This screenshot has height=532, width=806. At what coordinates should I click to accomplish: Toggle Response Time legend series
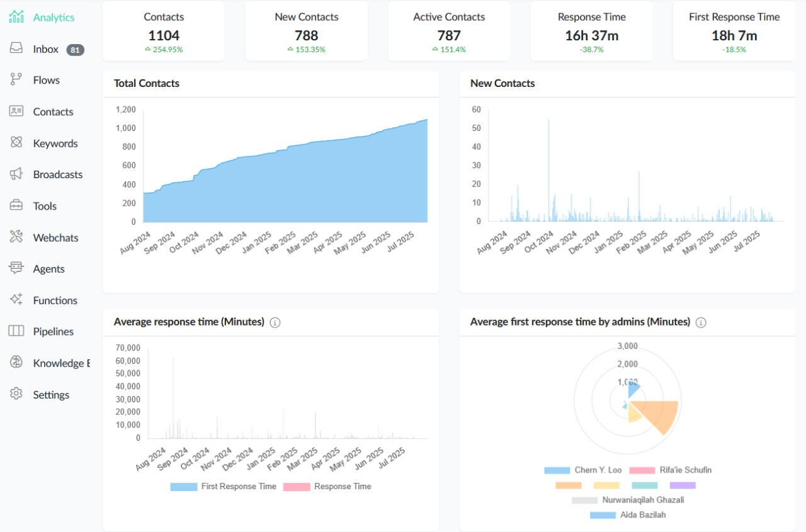pos(327,487)
